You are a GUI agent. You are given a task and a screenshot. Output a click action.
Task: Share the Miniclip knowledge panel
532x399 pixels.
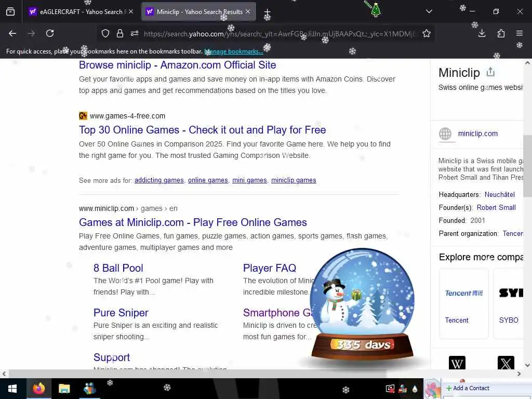[490, 72]
